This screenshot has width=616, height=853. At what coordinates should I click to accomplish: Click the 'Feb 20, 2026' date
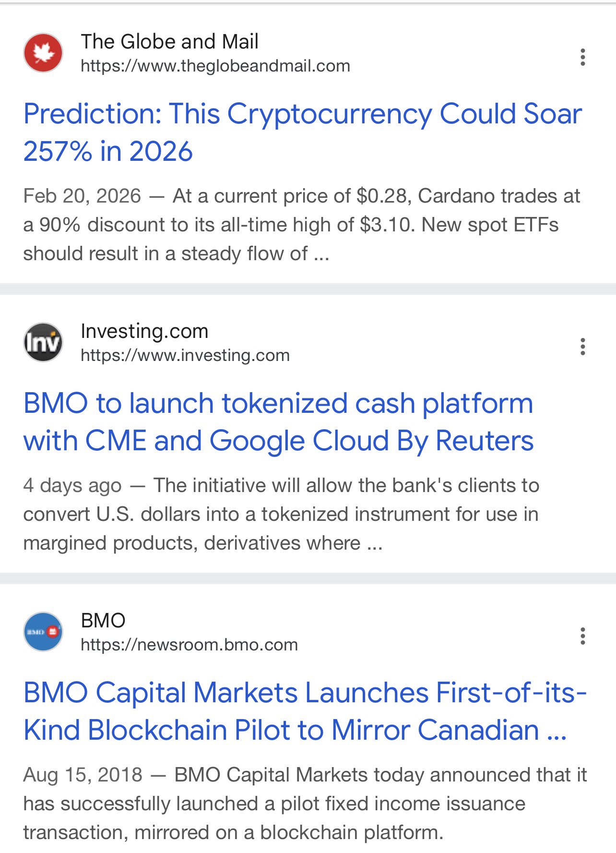pos(82,196)
